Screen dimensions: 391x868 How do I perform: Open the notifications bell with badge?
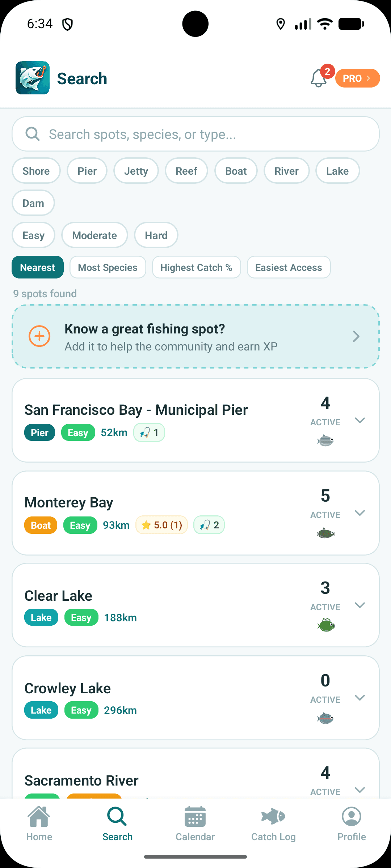click(x=319, y=78)
